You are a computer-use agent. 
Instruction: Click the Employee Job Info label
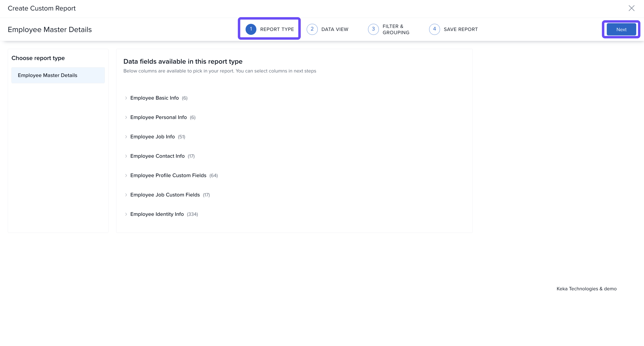(x=153, y=137)
